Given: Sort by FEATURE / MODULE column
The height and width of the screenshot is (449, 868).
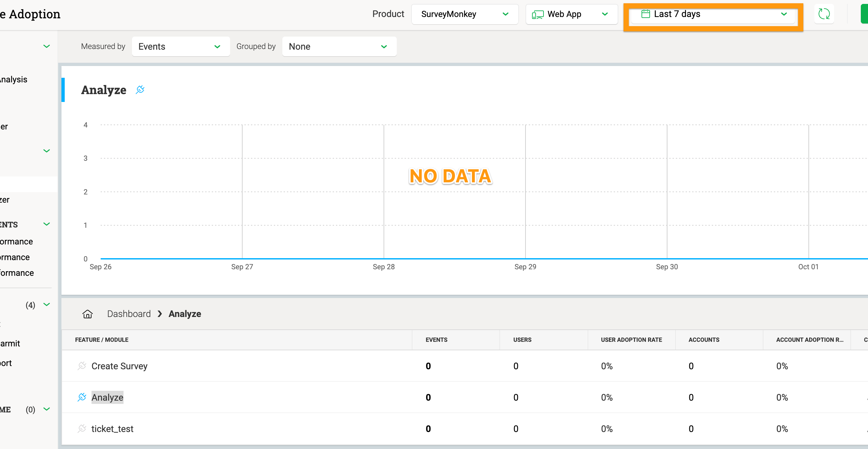Looking at the screenshot, I should click(x=102, y=340).
